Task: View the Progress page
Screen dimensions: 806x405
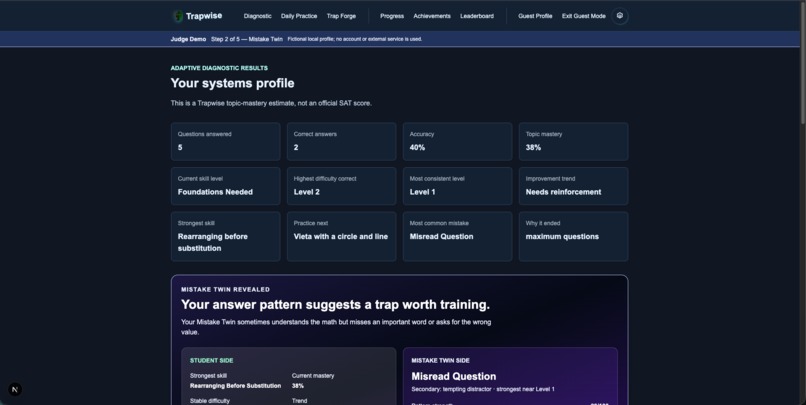Action: point(392,16)
